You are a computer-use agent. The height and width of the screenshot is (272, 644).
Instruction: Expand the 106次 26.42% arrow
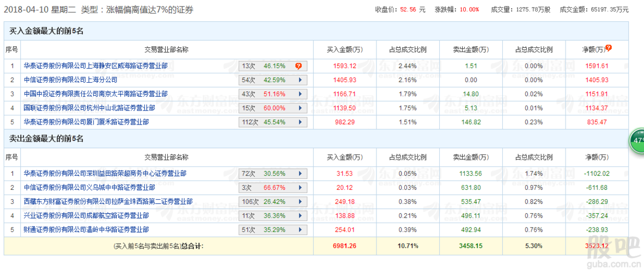click(300, 201)
